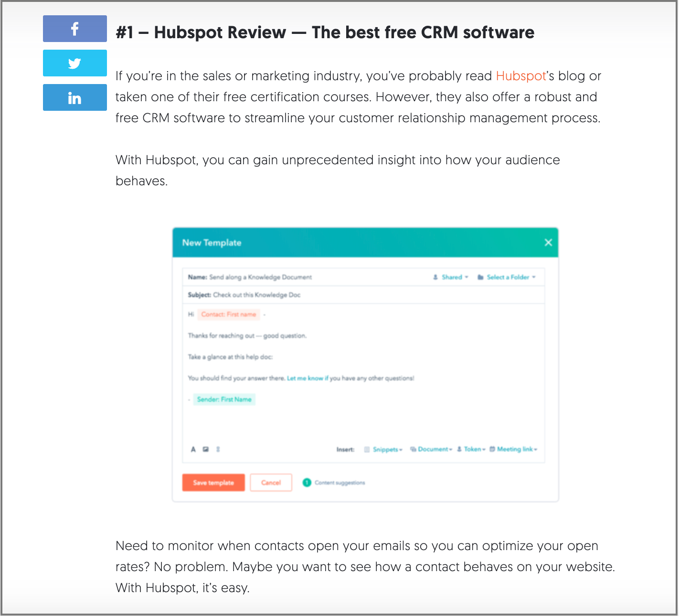The height and width of the screenshot is (616, 679).
Task: Click the link icon beside image icon
Action: (218, 449)
